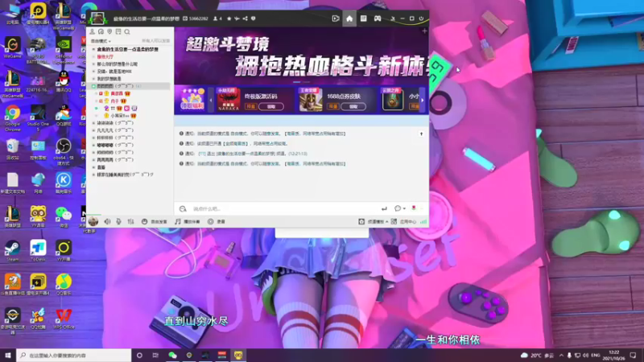Click the font style icon left of chat input
The height and width of the screenshot is (362, 644).
click(x=183, y=209)
